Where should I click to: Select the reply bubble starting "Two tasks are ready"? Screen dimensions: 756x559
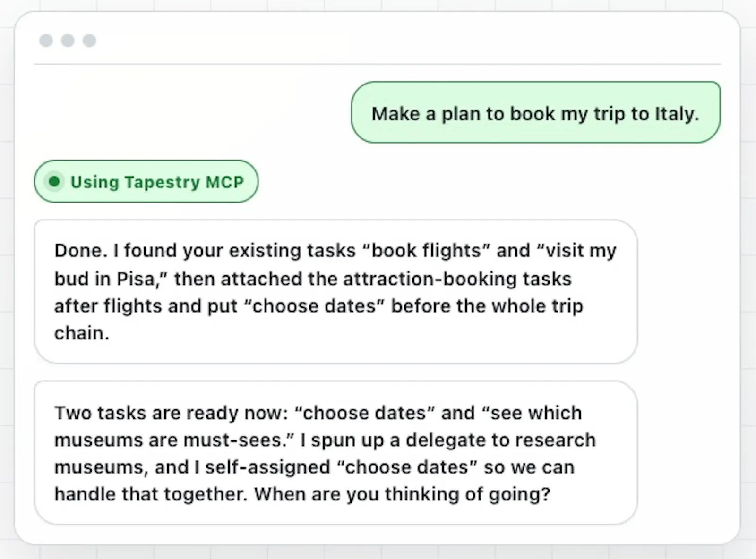pyautogui.click(x=335, y=453)
